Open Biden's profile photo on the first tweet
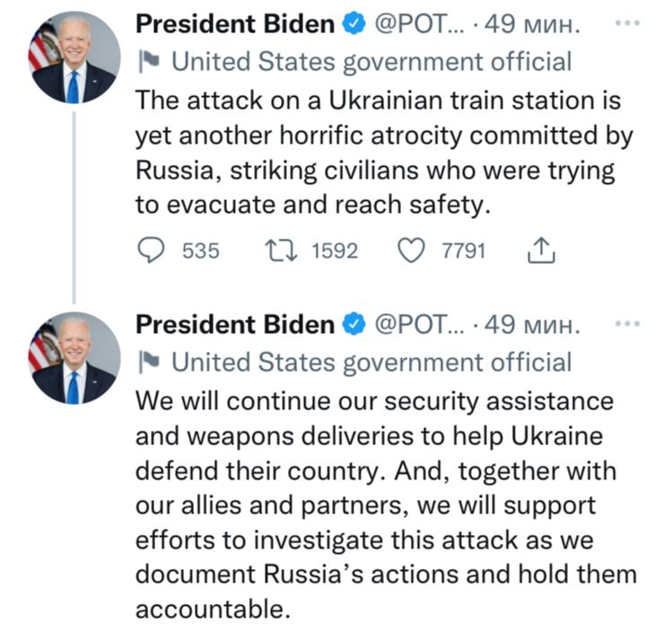The width and height of the screenshot is (672, 631). [x=74, y=57]
